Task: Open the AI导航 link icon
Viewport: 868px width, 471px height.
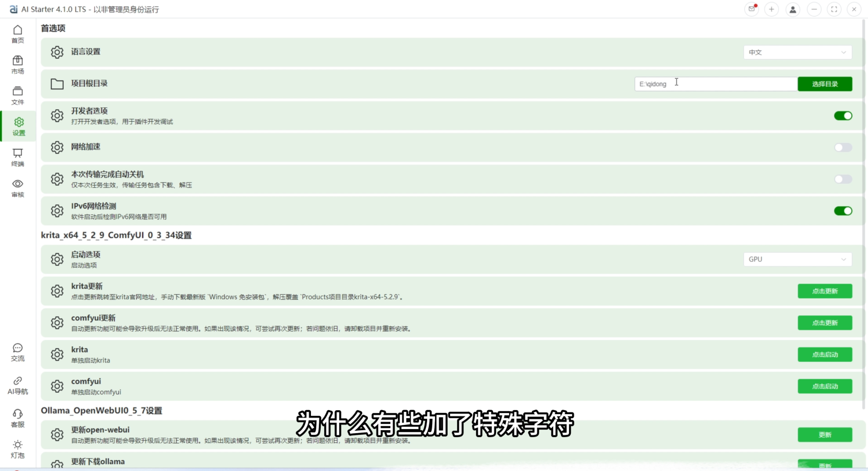Action: [18, 385]
